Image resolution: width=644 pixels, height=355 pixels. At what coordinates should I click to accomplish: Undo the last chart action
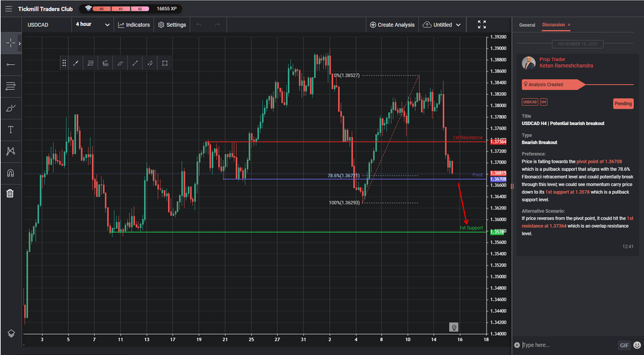[199, 25]
